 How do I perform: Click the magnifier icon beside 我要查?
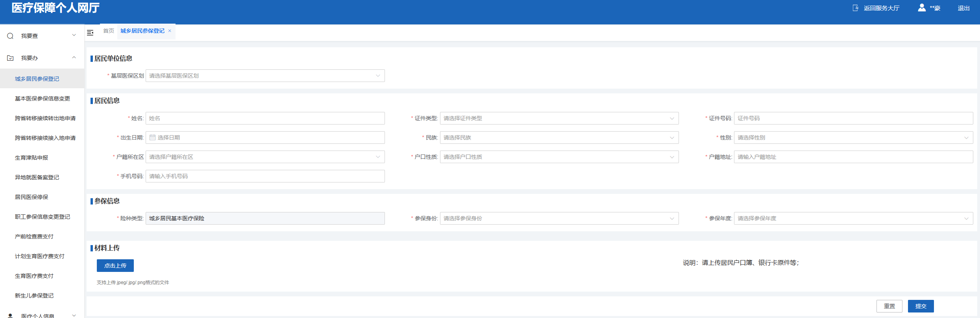pyautogui.click(x=10, y=36)
